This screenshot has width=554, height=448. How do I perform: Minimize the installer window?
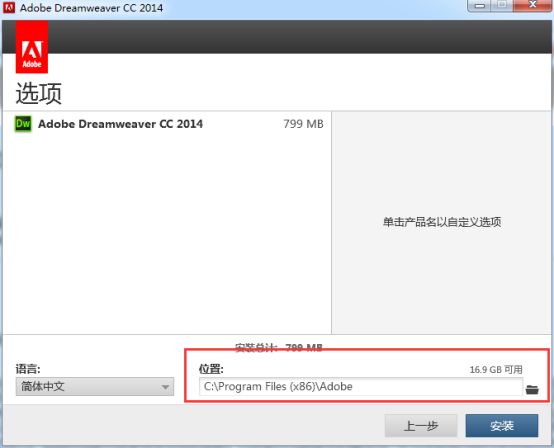click(479, 6)
